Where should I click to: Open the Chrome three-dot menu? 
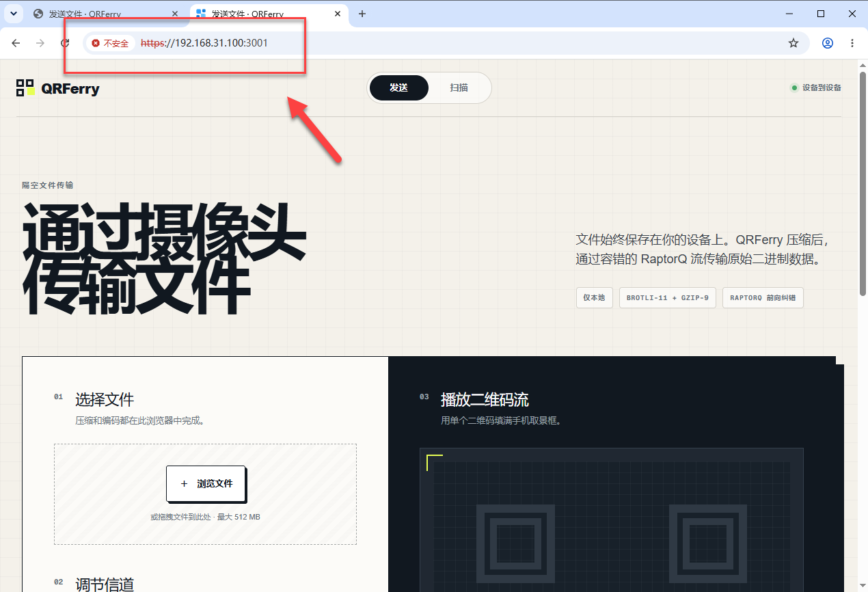point(852,43)
